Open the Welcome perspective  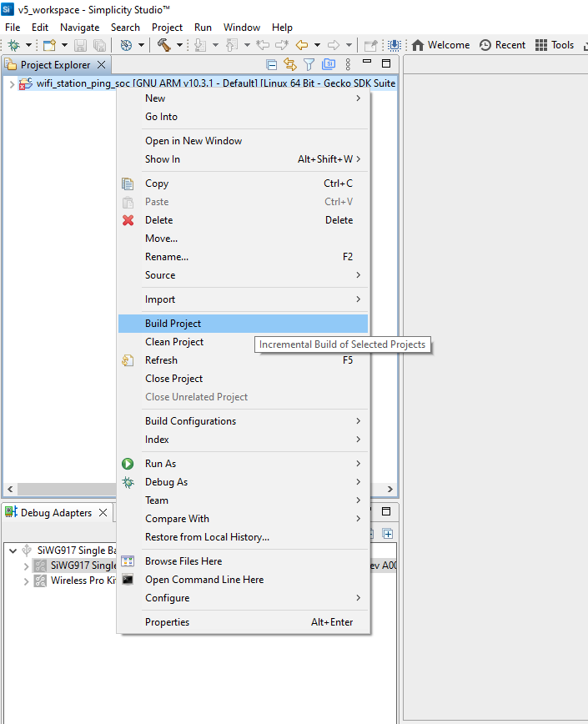tap(440, 45)
